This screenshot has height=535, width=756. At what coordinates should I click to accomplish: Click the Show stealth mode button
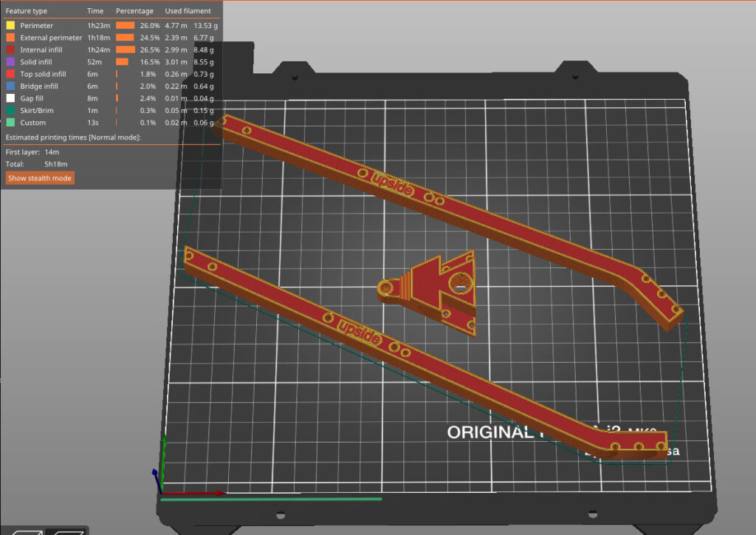point(40,178)
